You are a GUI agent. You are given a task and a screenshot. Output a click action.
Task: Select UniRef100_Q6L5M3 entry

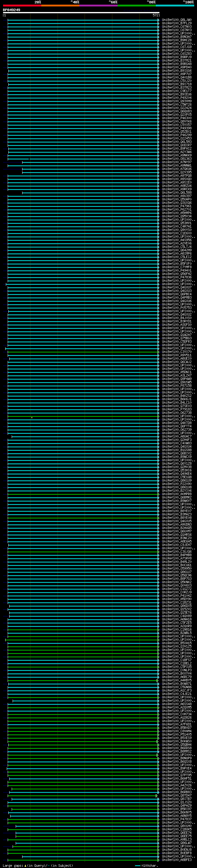pyautogui.click(x=177, y=142)
